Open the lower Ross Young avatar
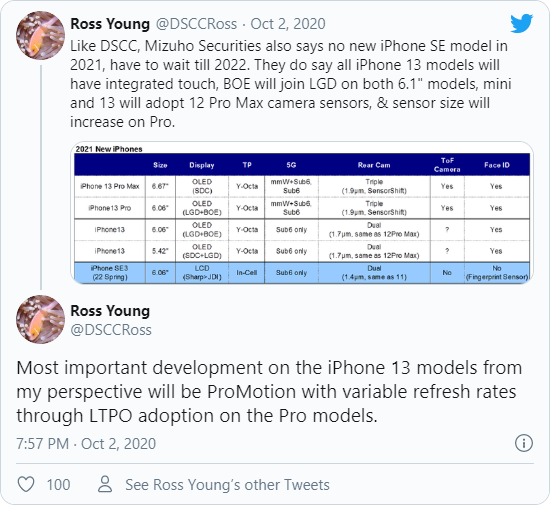 point(40,319)
